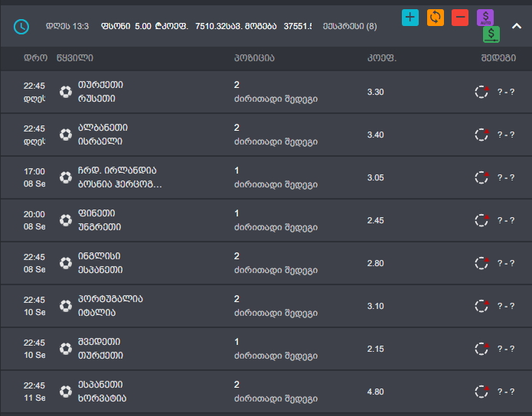Select the ისრაელი team name
This screenshot has width=532, height=416.
(x=100, y=141)
